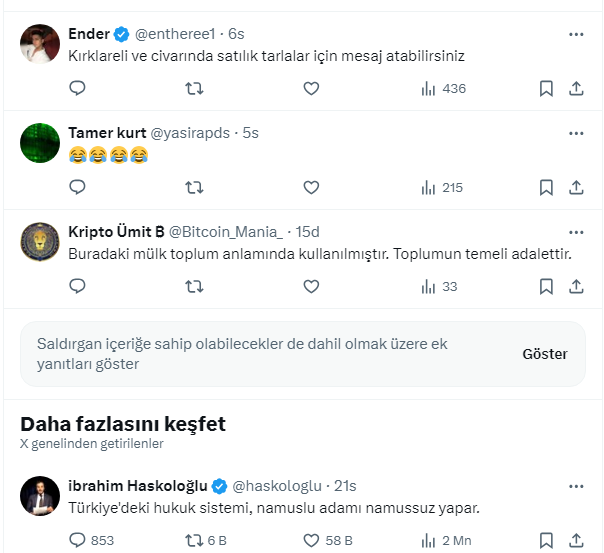Open Ender's profile via display name
Image resolution: width=604 pixels, height=553 pixels.
tap(89, 34)
